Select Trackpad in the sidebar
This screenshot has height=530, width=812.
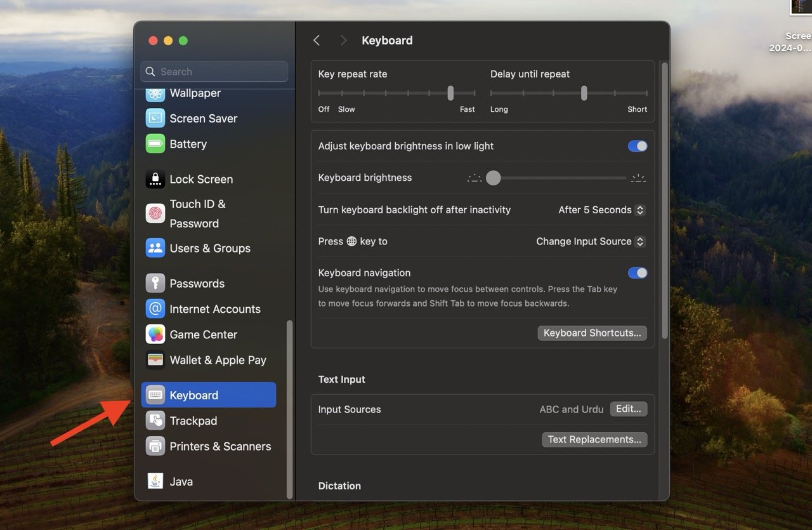click(193, 420)
